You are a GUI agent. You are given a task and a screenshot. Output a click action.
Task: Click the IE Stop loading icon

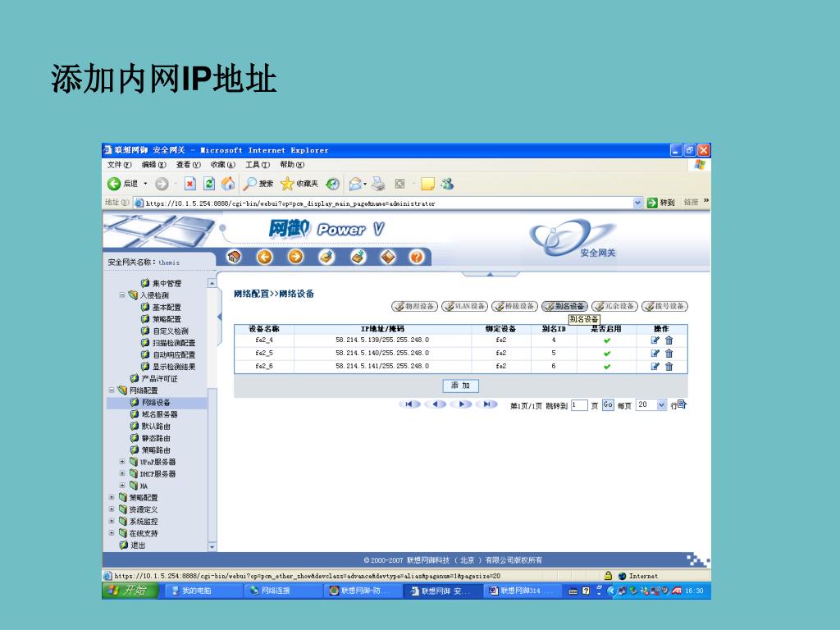[x=190, y=184]
